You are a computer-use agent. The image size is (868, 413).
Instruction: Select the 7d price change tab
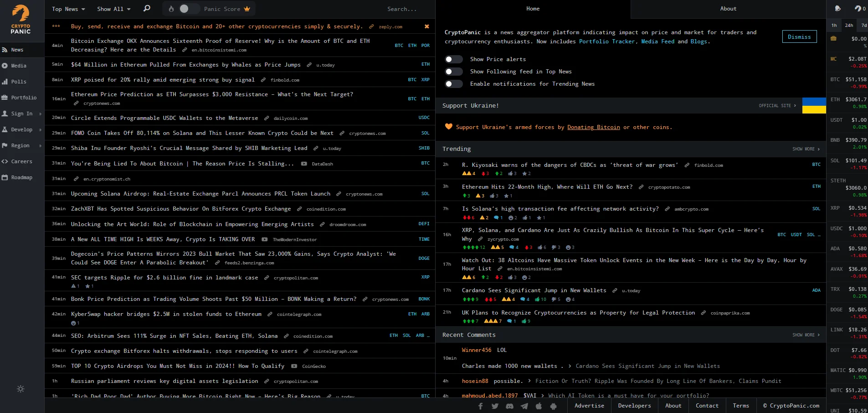[863, 25]
